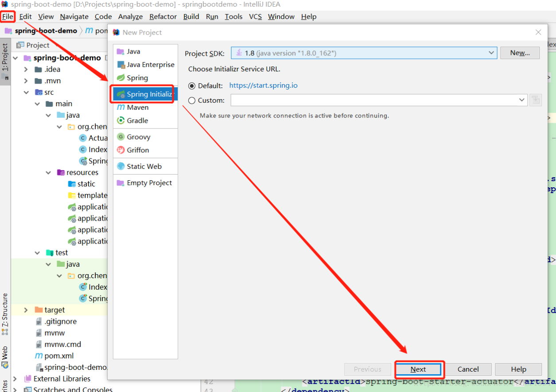Select the Spring leaf icon

click(x=121, y=78)
